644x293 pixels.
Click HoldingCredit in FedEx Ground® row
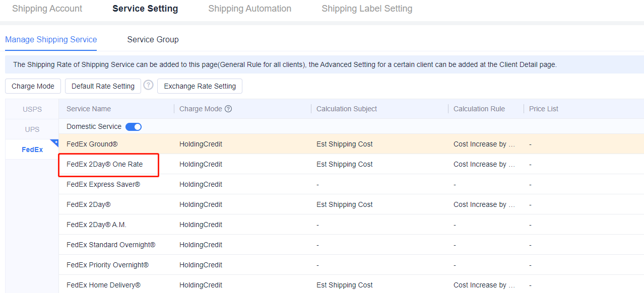click(x=201, y=144)
